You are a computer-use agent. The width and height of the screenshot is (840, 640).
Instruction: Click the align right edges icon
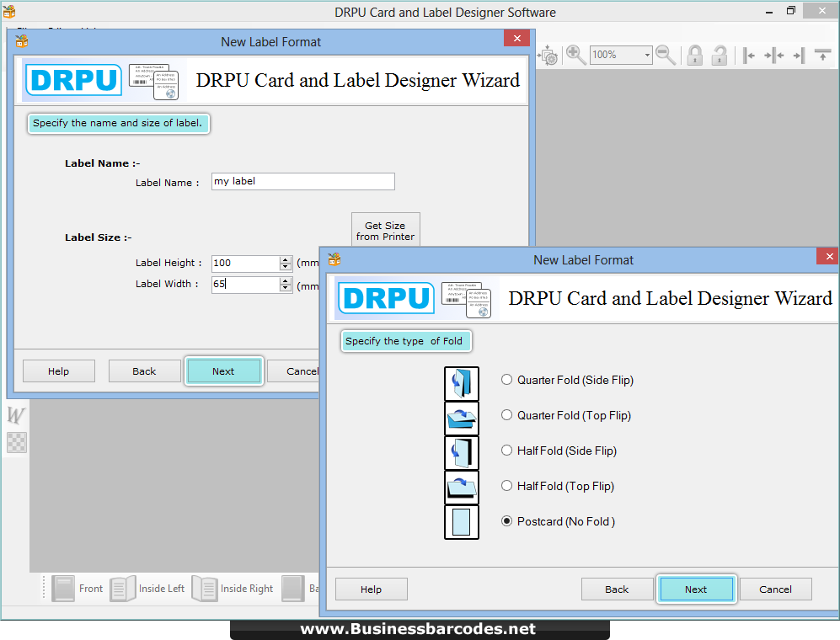[x=799, y=55]
